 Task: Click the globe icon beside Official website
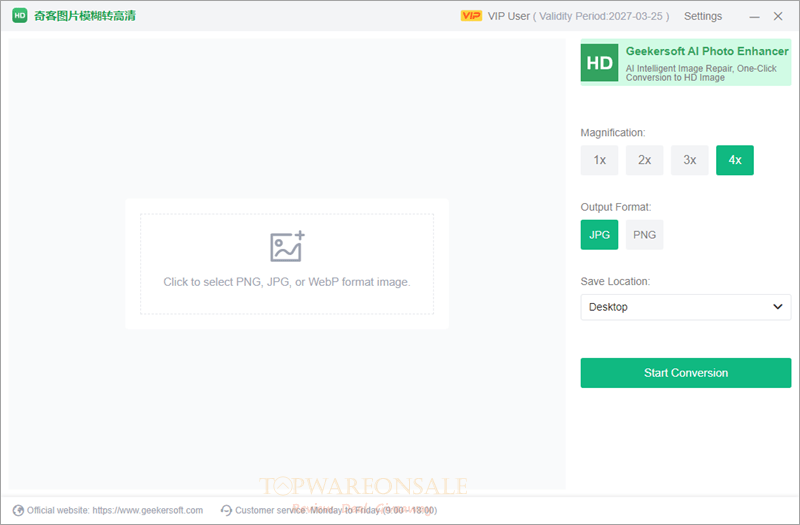(18, 510)
